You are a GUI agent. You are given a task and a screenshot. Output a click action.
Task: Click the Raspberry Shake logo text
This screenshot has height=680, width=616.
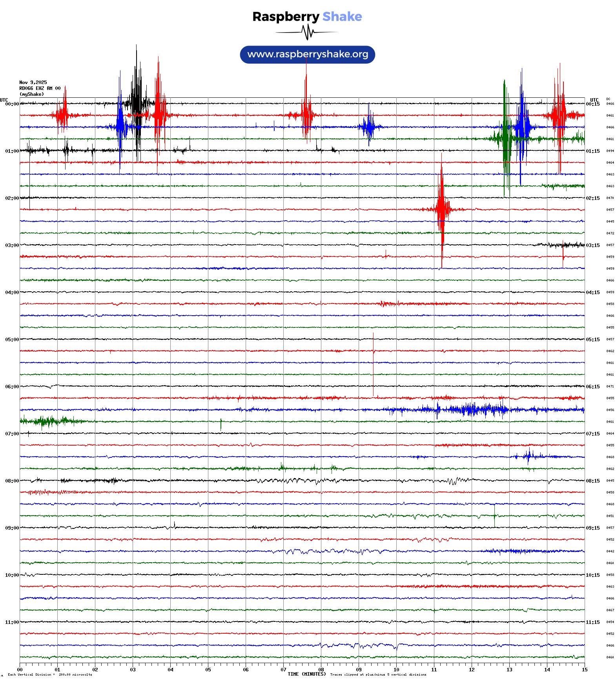307,16
